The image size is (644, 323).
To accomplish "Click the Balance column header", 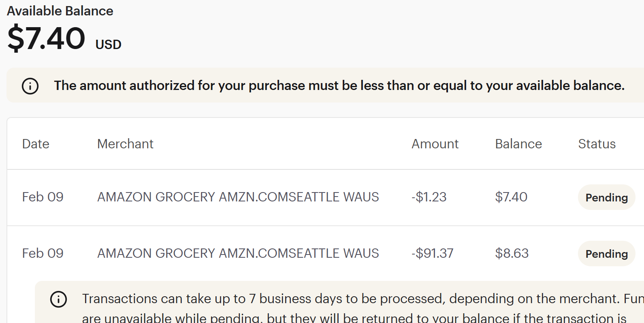I will (x=518, y=144).
